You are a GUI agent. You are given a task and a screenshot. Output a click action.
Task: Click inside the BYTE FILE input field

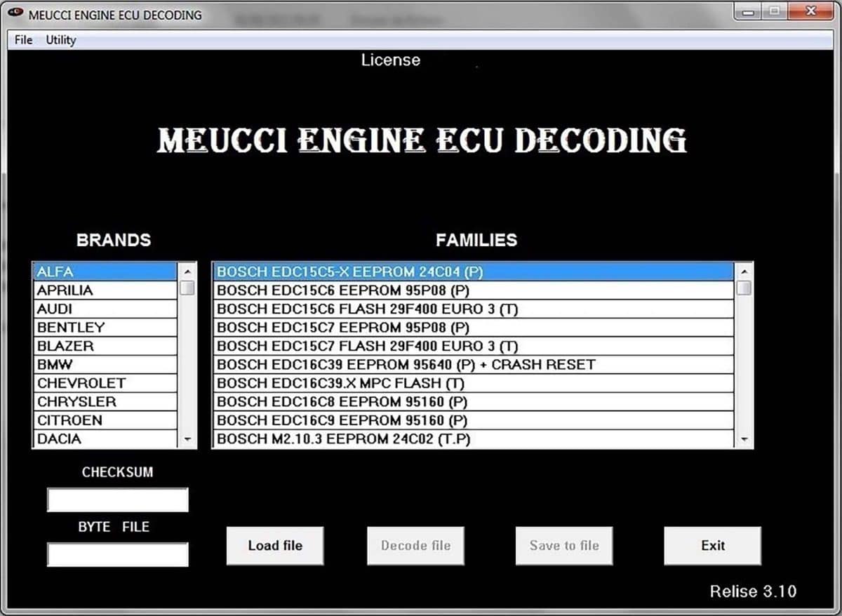click(x=117, y=554)
